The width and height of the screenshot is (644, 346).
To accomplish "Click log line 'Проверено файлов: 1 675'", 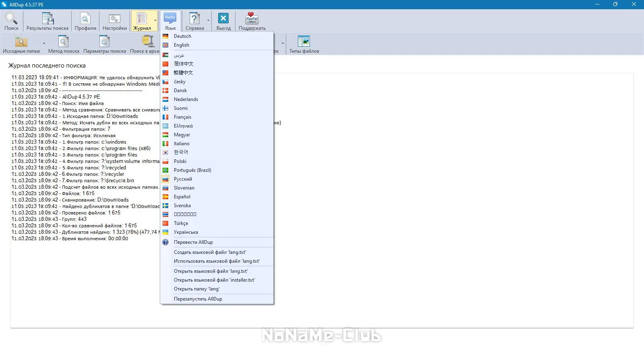I will pos(66,213).
